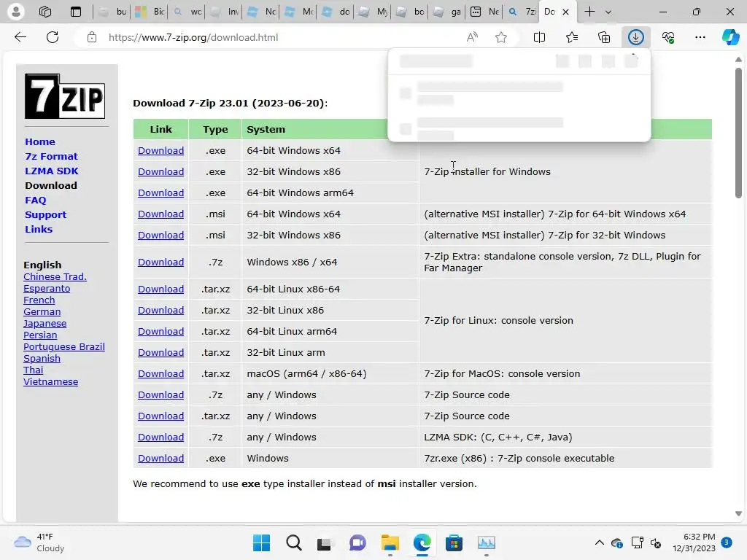The width and height of the screenshot is (747, 560).
Task: Switch language to Japanese
Action: (x=44, y=323)
